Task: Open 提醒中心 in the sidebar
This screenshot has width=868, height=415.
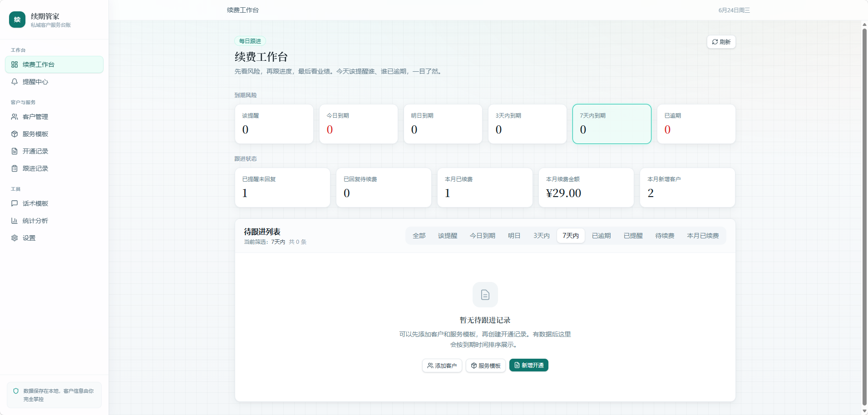Action: tap(54, 82)
